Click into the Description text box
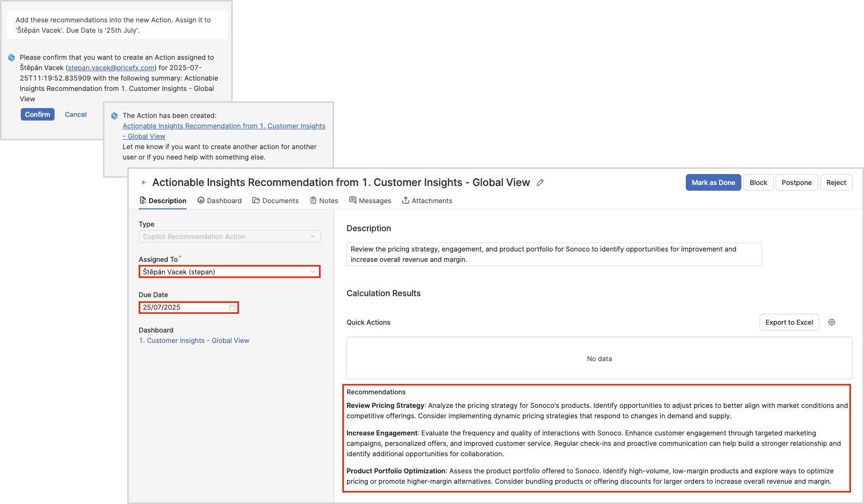Image resolution: width=864 pixels, height=504 pixels. (x=553, y=255)
